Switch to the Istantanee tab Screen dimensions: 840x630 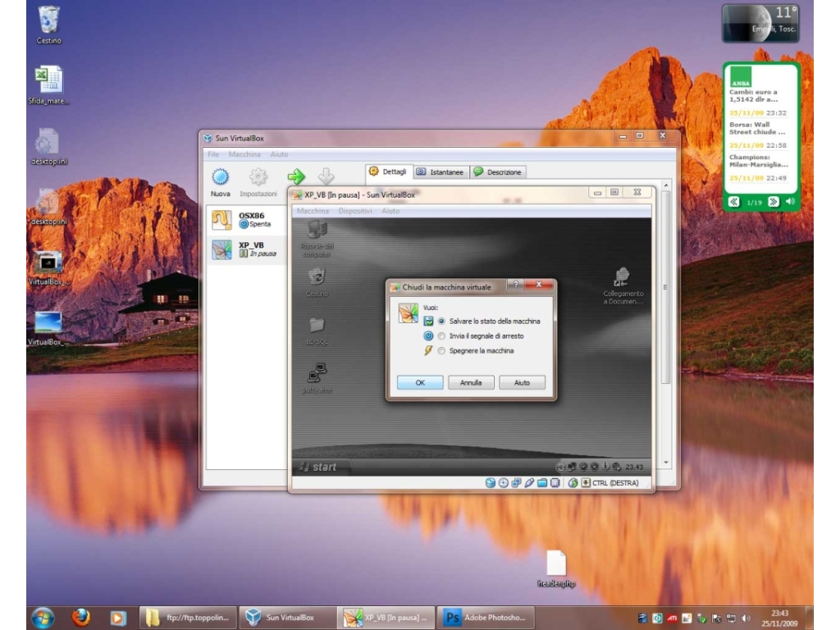441,172
